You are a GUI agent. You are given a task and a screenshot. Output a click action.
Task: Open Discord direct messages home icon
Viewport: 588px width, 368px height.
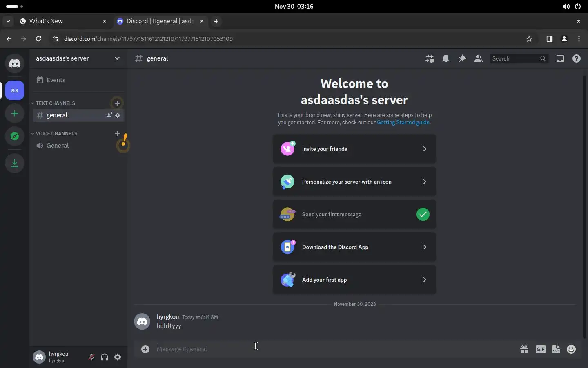pos(15,63)
